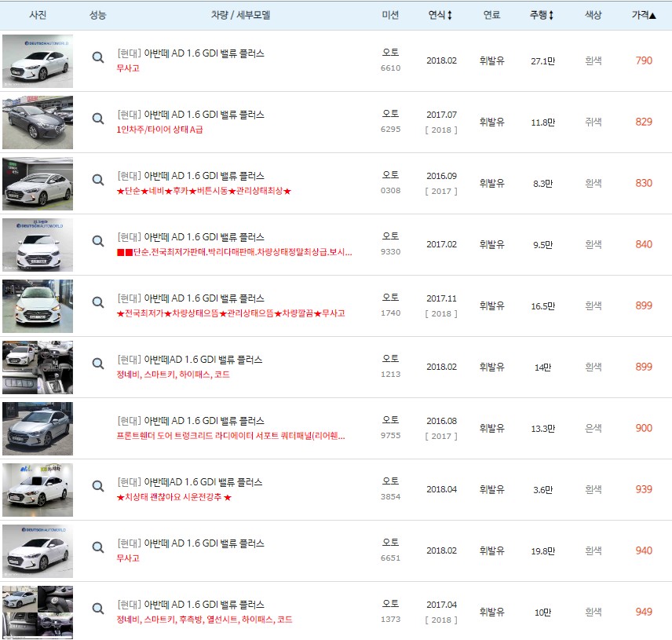Open 아반떼AD listing title with 3854 plate

(x=190, y=483)
